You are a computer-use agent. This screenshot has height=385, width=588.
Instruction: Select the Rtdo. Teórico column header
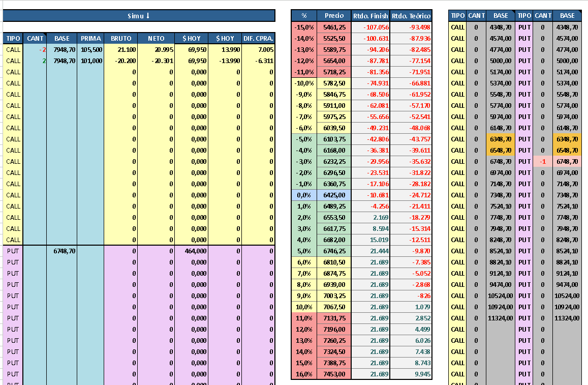(x=411, y=16)
